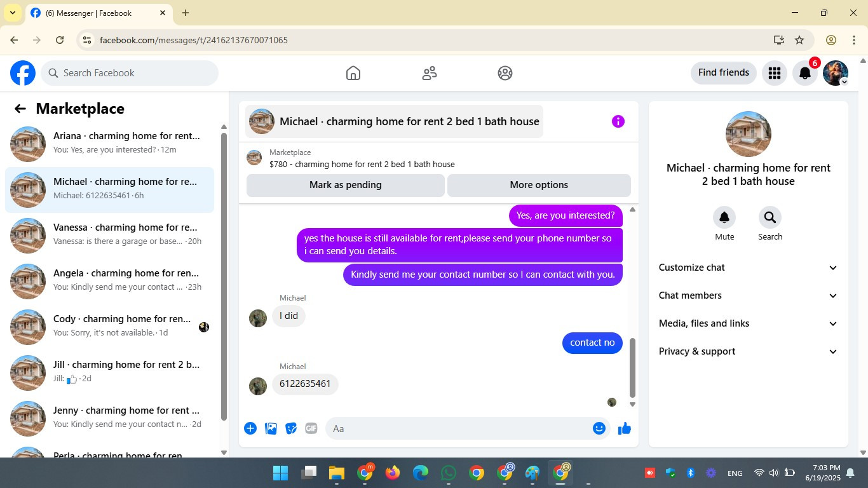This screenshot has width=868, height=488.
Task: Click the Find friends button
Action: pyautogui.click(x=724, y=72)
